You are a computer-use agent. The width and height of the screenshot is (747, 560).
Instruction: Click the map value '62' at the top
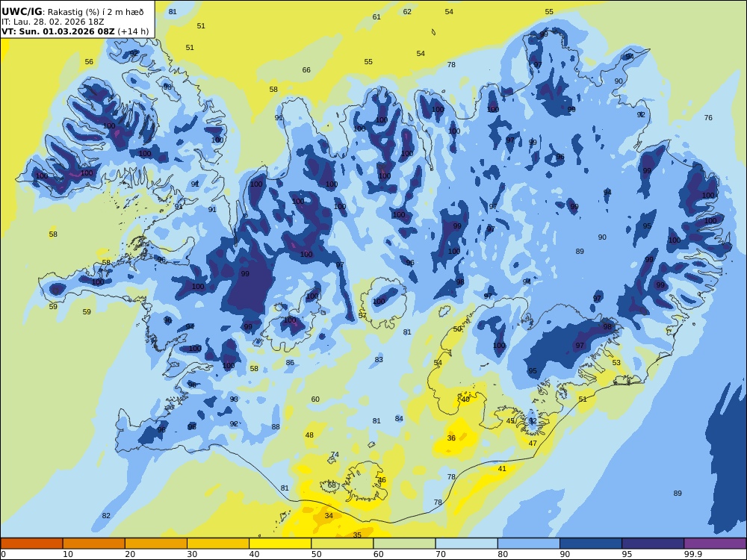[407, 12]
